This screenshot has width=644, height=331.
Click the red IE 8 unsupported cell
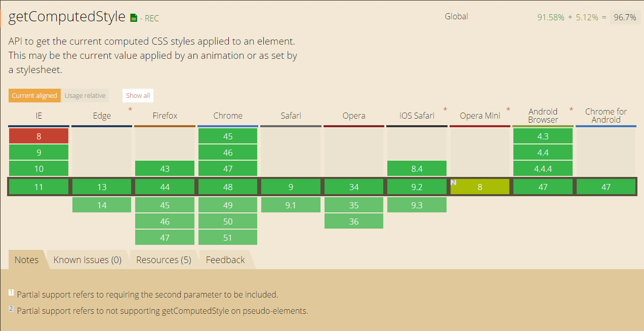click(x=38, y=136)
